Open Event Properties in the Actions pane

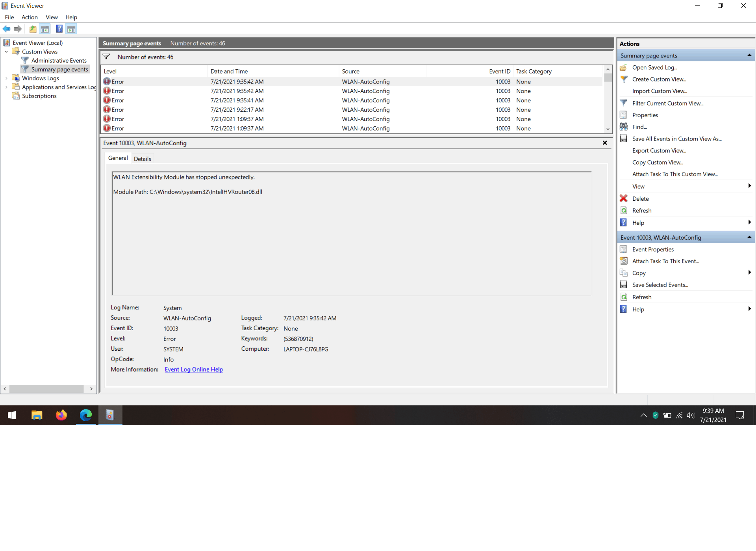[653, 250]
